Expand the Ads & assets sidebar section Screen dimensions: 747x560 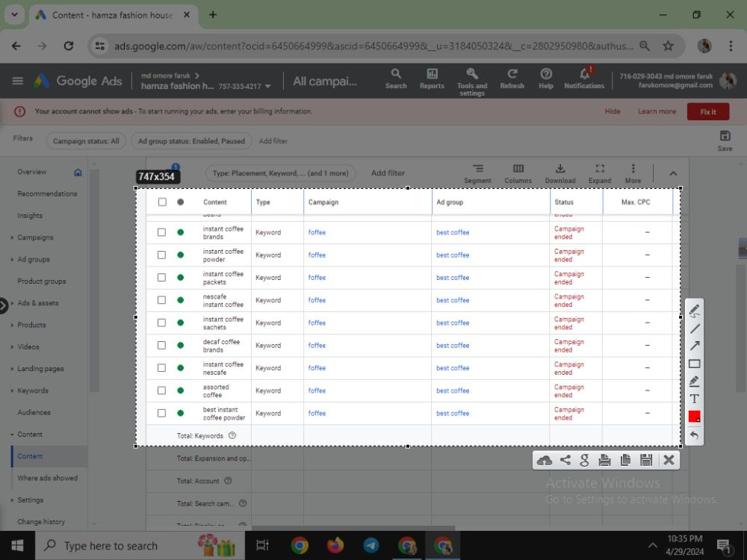[12, 303]
